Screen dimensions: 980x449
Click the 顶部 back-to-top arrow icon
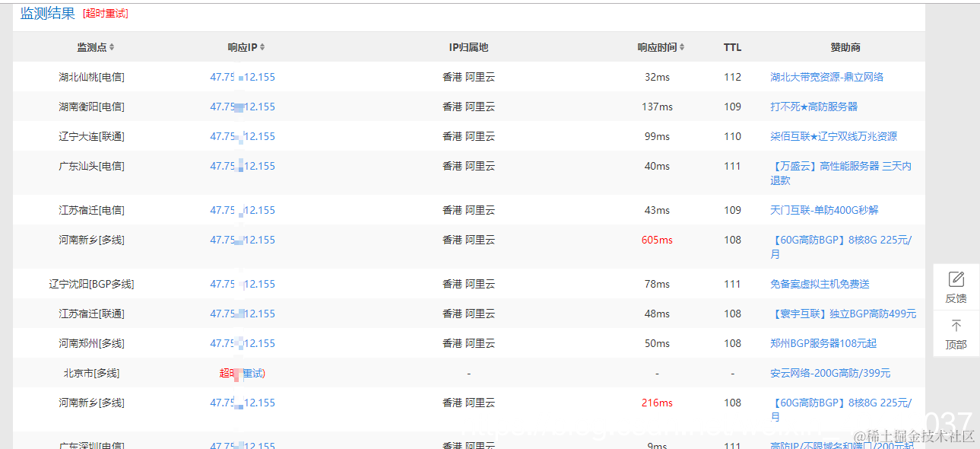pyautogui.click(x=956, y=326)
